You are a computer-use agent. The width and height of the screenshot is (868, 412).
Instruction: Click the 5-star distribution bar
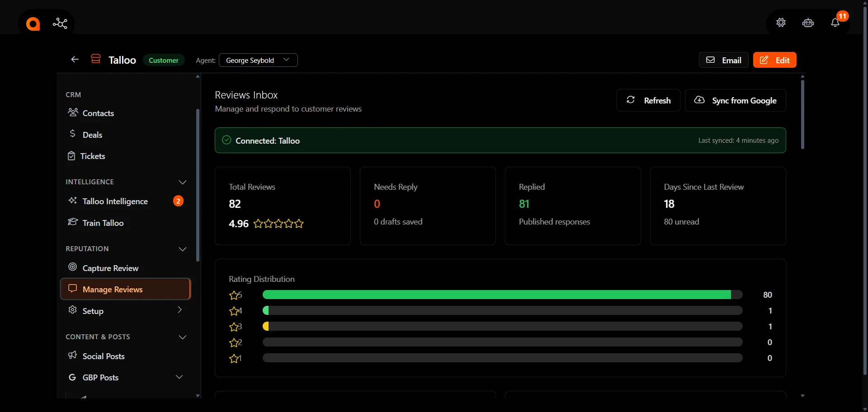tap(502, 295)
